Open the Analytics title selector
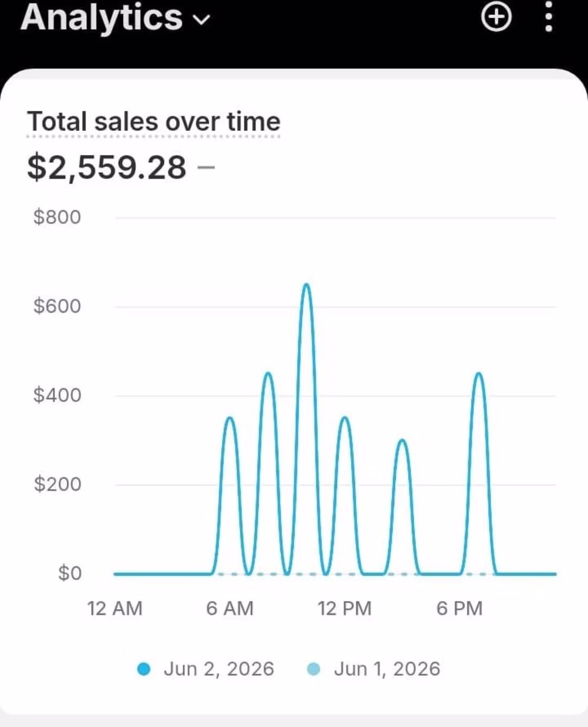588x727 pixels. tap(115, 17)
